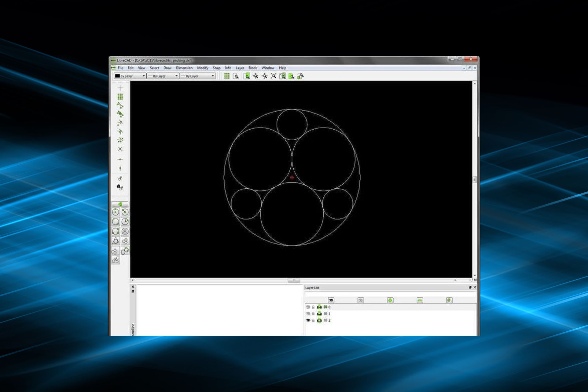Viewport: 588px width, 392px height.
Task: Open the Help menu
Action: (x=282, y=68)
